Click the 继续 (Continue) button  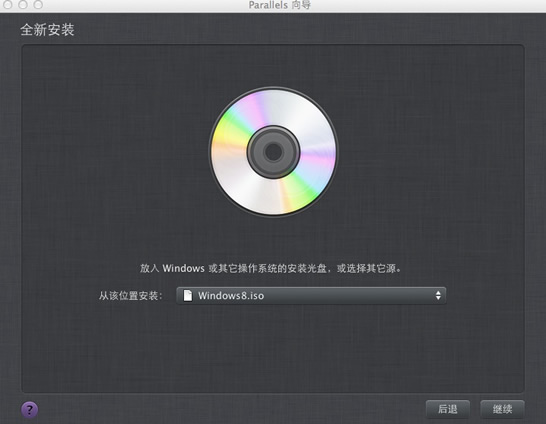502,409
